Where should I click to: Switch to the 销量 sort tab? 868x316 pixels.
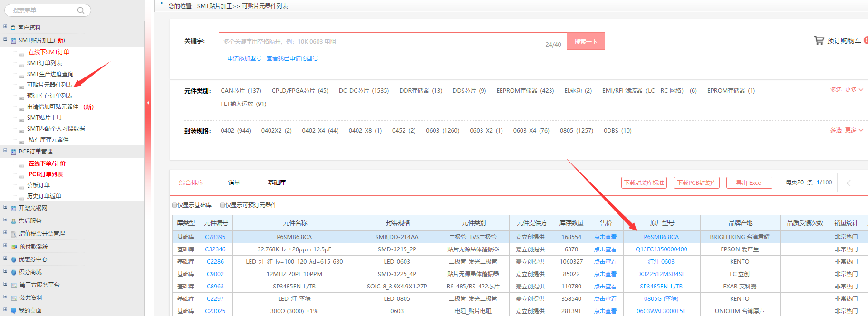coord(234,182)
